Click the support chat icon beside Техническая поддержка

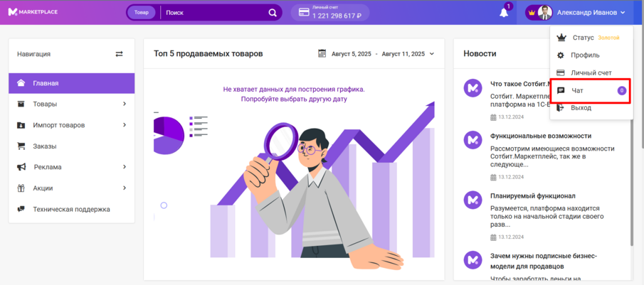pyautogui.click(x=21, y=209)
